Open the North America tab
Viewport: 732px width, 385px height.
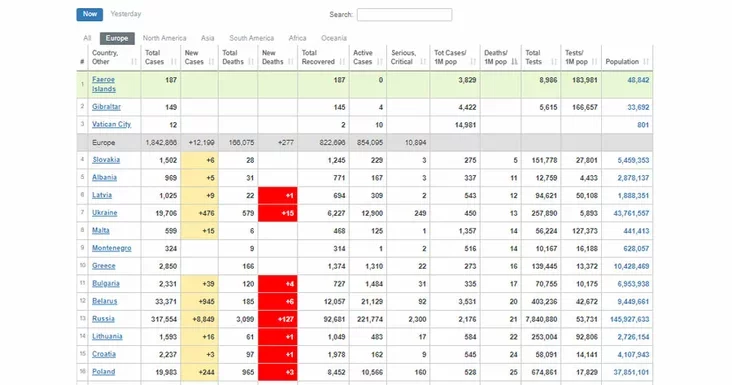pos(164,38)
